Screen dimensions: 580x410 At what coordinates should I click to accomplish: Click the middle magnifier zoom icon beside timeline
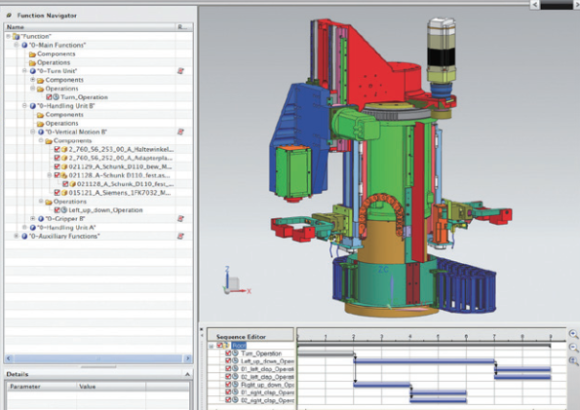(x=573, y=348)
